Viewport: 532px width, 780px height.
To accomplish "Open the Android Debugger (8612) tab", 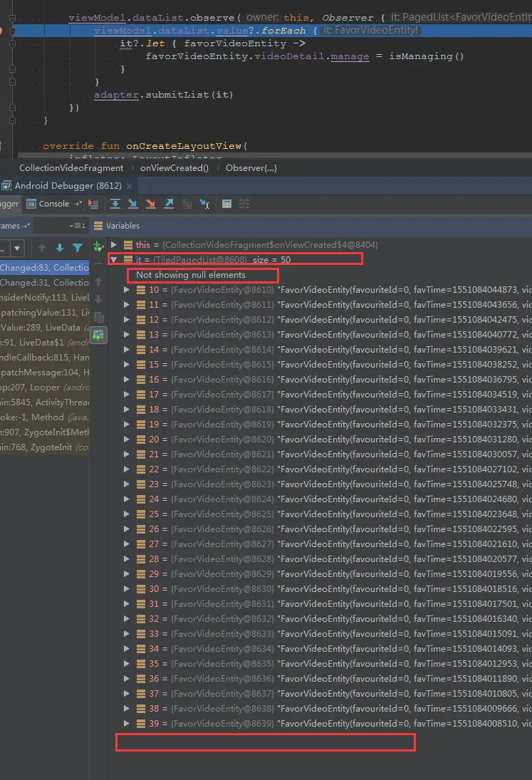I will [68, 185].
